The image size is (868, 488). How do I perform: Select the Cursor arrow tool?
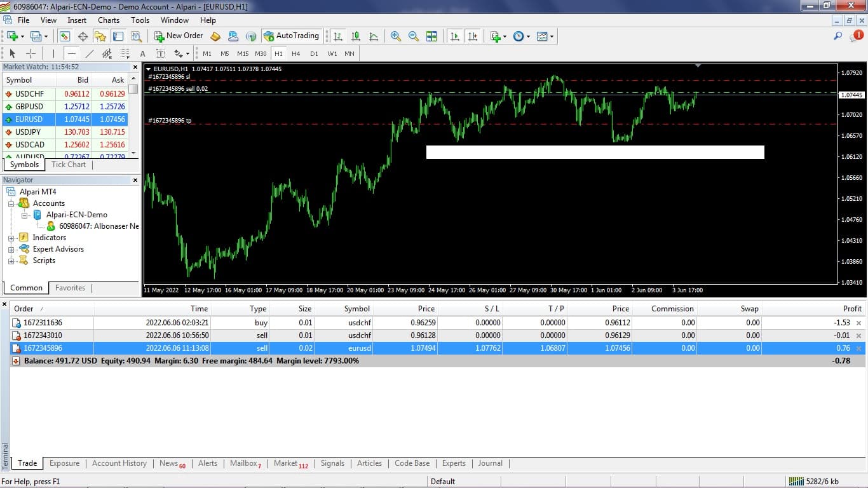tap(12, 53)
